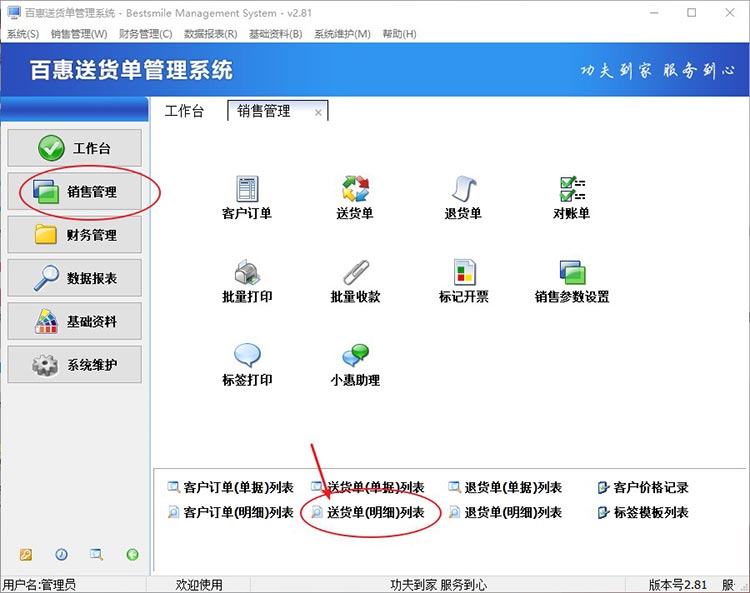This screenshot has height=593, width=750.
Task: Open 送货单(单据)列表 link
Action: (367, 487)
